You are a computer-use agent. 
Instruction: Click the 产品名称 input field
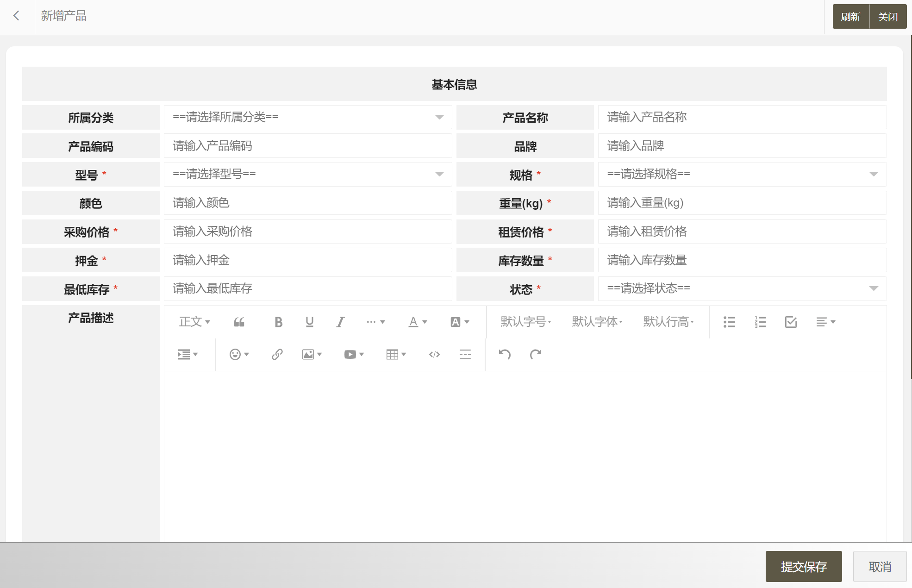[742, 117]
